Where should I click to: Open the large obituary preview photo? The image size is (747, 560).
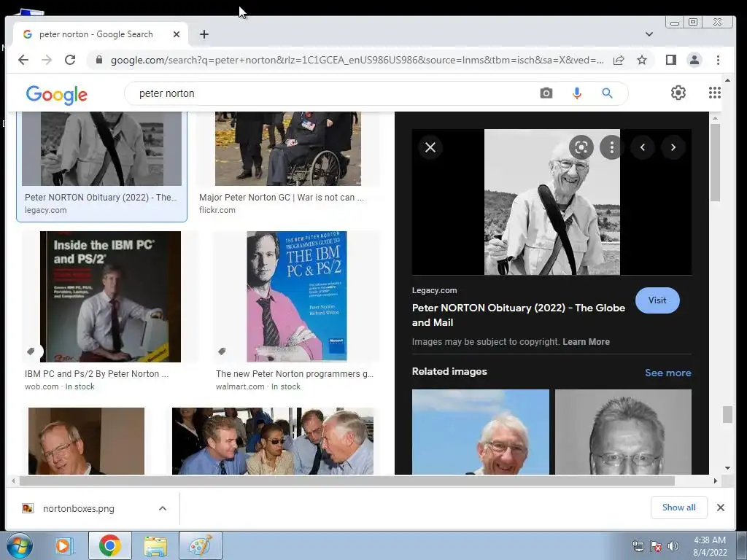[x=552, y=202]
